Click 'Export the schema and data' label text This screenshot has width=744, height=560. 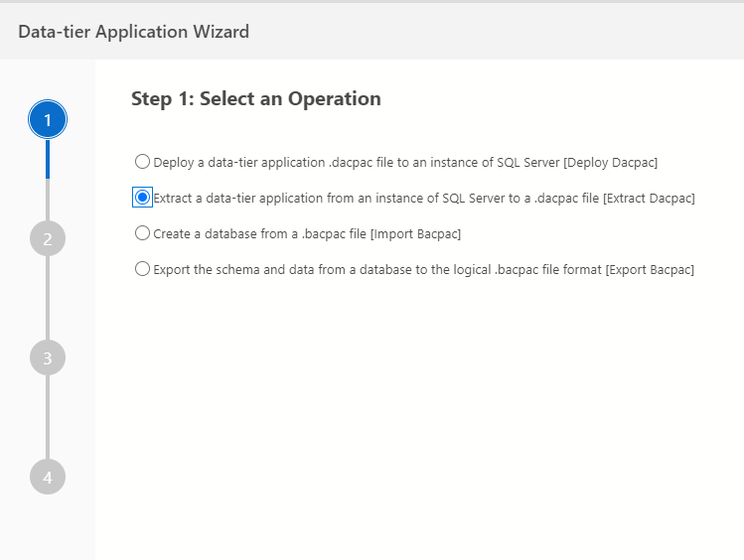424,270
